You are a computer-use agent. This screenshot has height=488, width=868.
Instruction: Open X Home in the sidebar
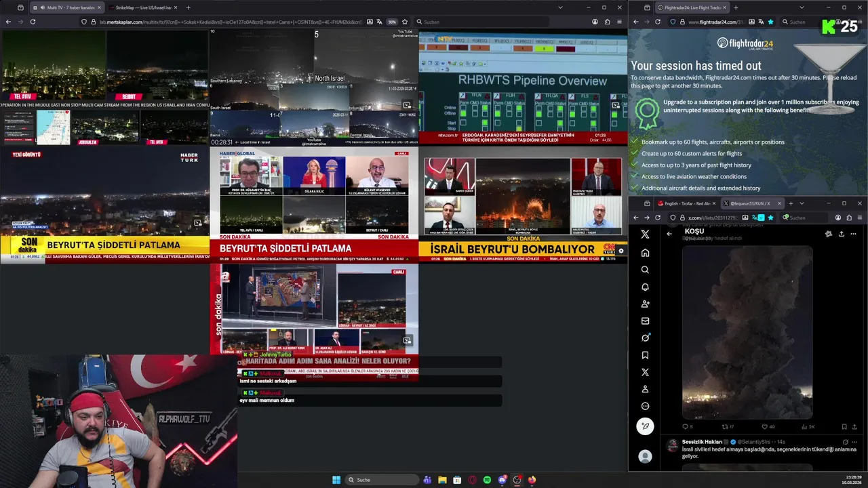[x=645, y=253]
